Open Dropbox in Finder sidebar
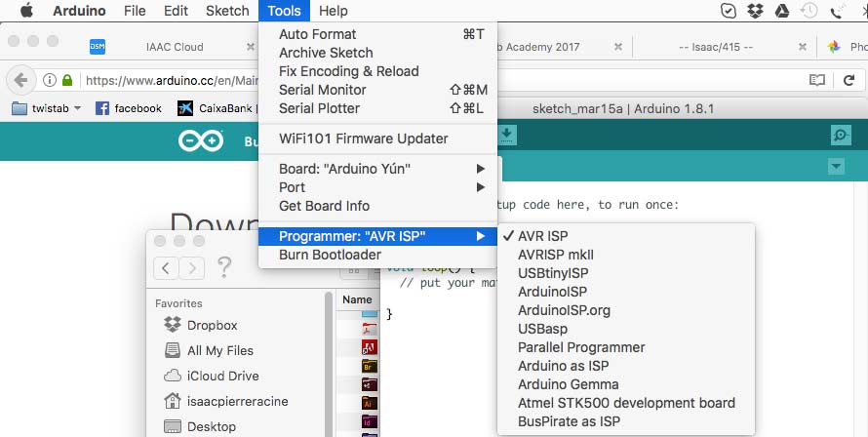Viewport: 868px width, 437px height. click(201, 325)
